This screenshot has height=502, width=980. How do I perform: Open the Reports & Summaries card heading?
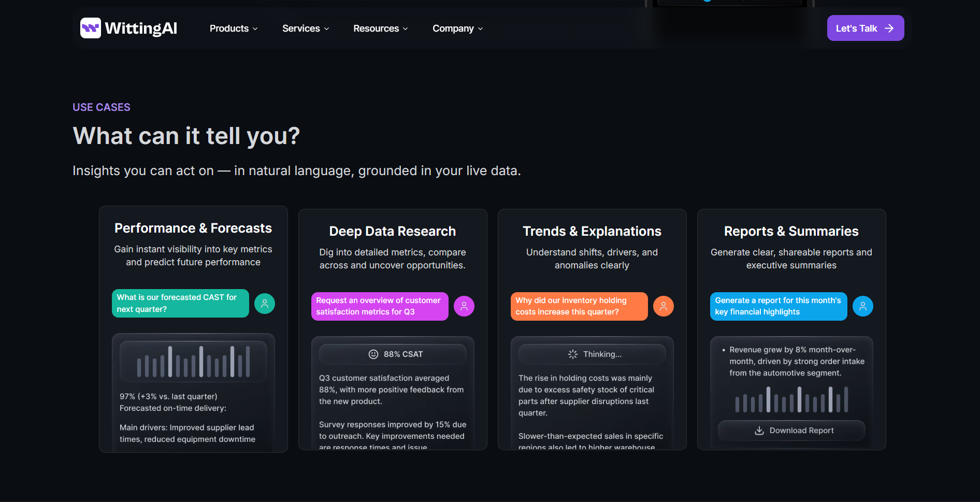coord(791,231)
